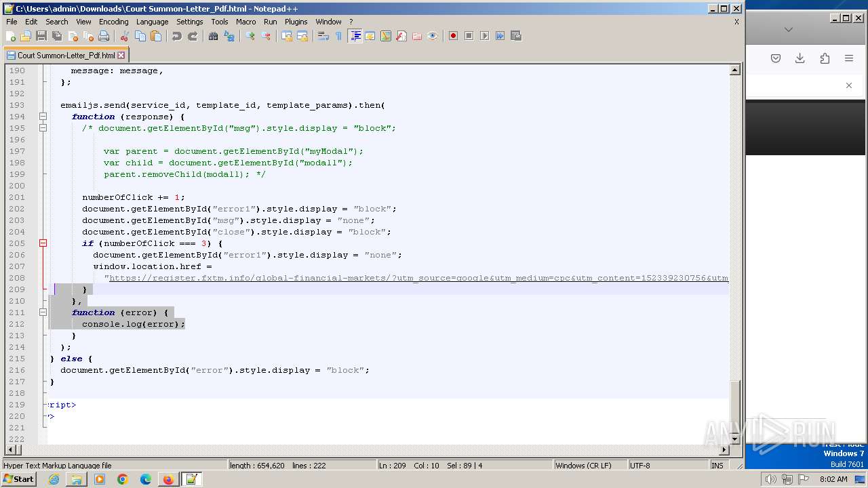Click the Save All toolbar icon
This screenshot has width=868, height=488.
point(57,36)
